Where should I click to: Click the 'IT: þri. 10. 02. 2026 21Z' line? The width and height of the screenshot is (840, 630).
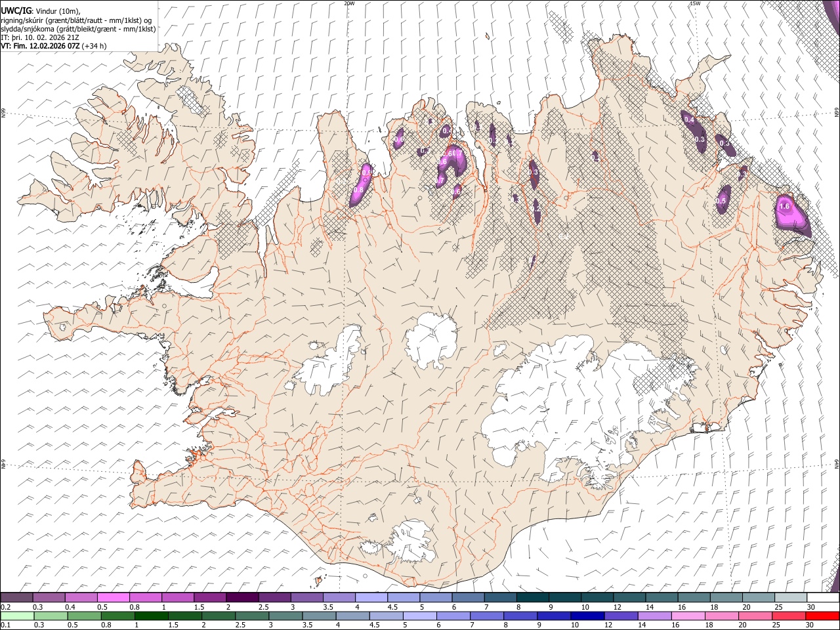click(41, 37)
